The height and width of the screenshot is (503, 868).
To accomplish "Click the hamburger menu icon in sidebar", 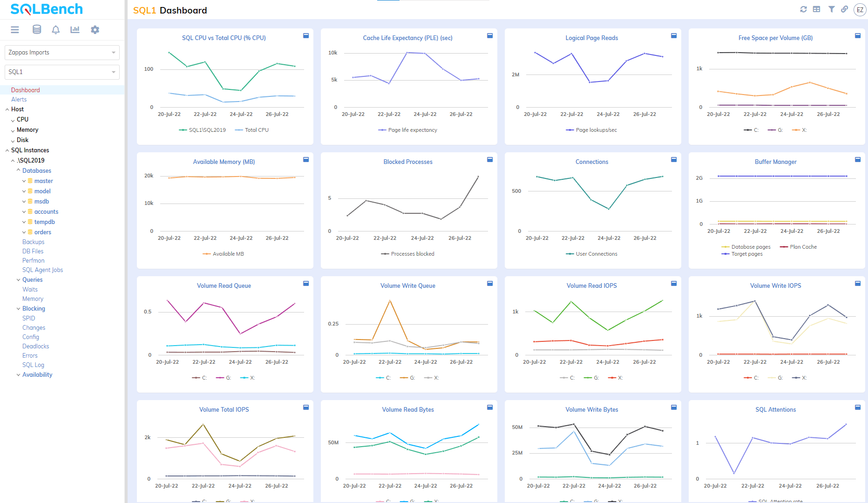I will pyautogui.click(x=15, y=30).
